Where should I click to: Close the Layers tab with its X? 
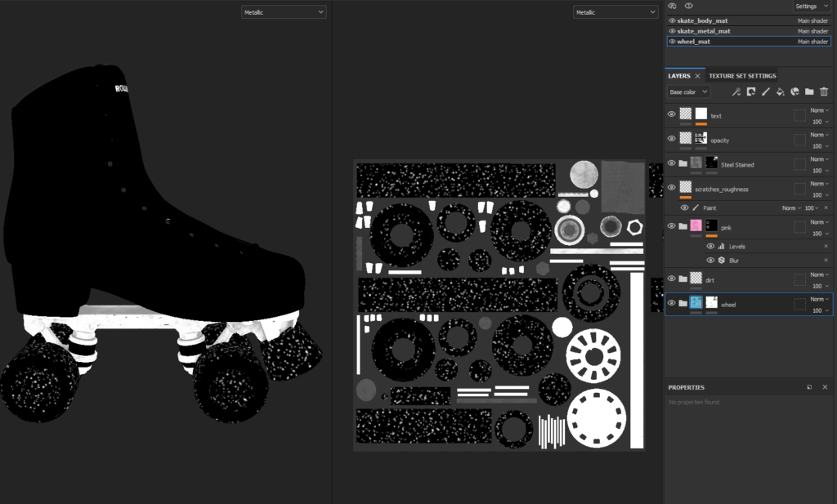click(x=697, y=76)
